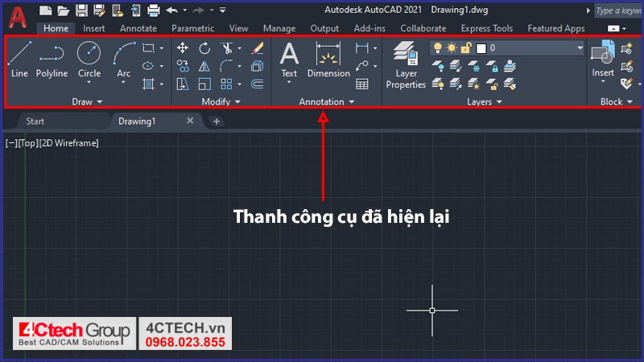Switch to the Manage ribbon tab

pyautogui.click(x=279, y=28)
